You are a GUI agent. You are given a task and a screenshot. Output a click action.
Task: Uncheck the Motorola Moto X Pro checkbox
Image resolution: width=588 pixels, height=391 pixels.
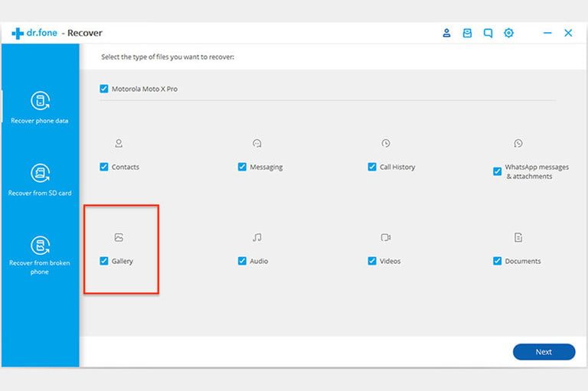pyautogui.click(x=104, y=89)
